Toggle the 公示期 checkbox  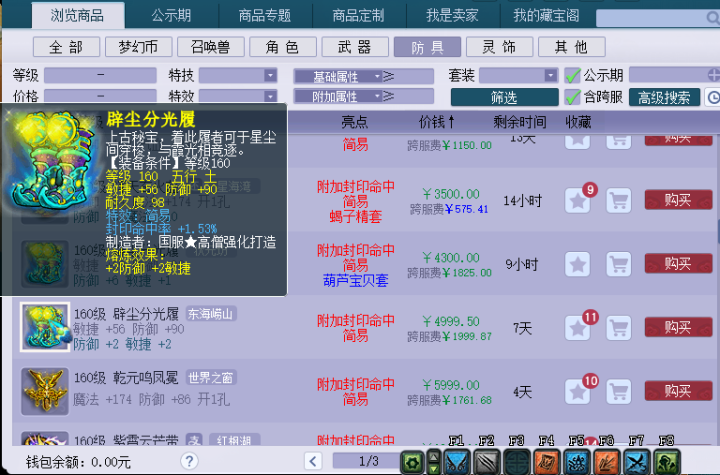click(572, 75)
